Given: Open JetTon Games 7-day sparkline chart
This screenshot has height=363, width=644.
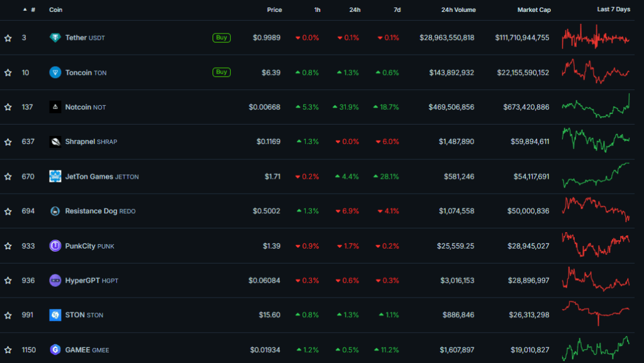Looking at the screenshot, I should [x=596, y=176].
